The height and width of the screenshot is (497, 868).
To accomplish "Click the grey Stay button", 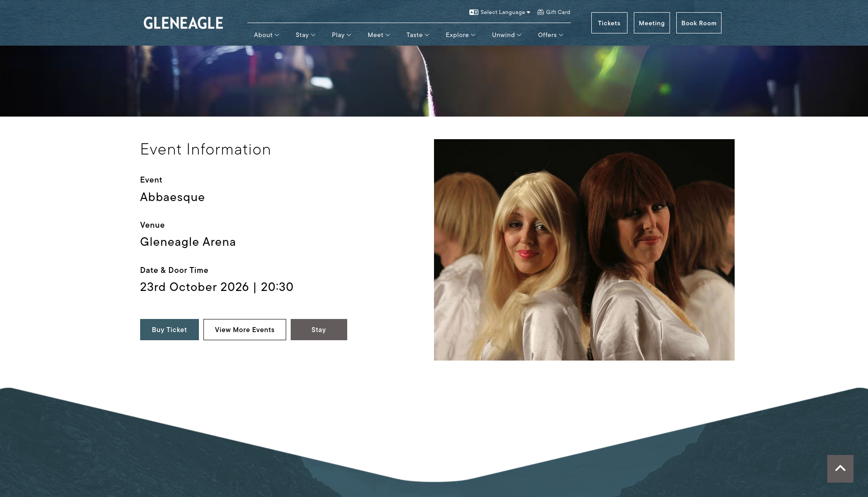I will [x=319, y=329].
